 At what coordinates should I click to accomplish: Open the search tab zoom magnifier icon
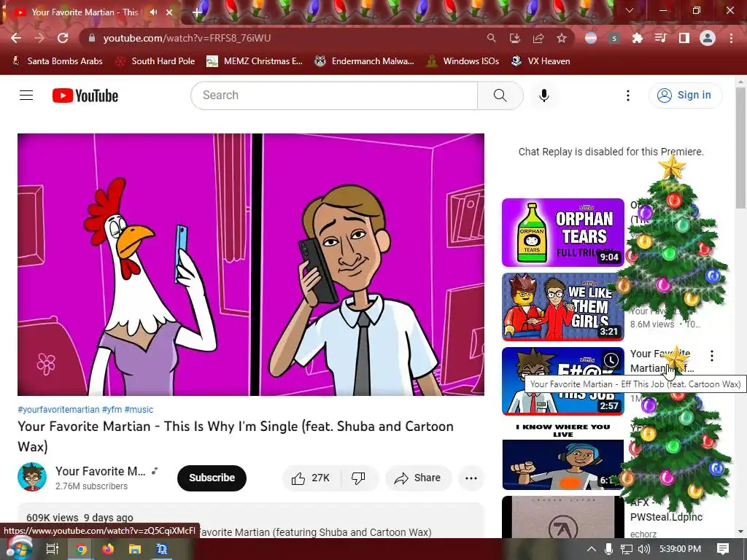click(491, 38)
